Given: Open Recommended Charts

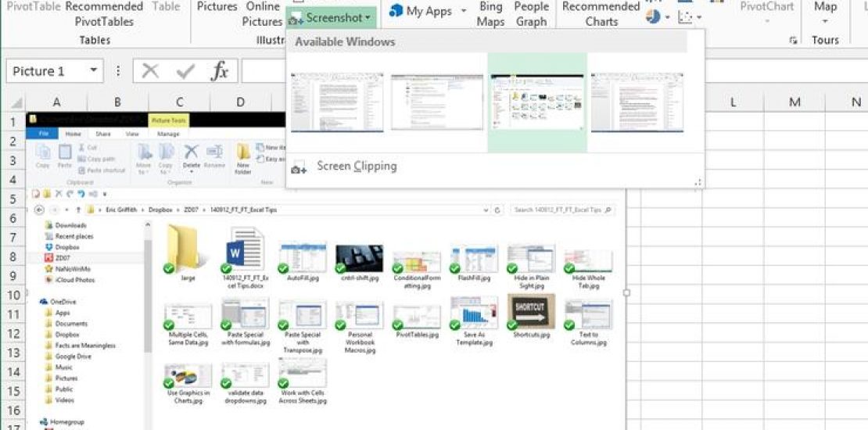Looking at the screenshot, I should tap(601, 14).
